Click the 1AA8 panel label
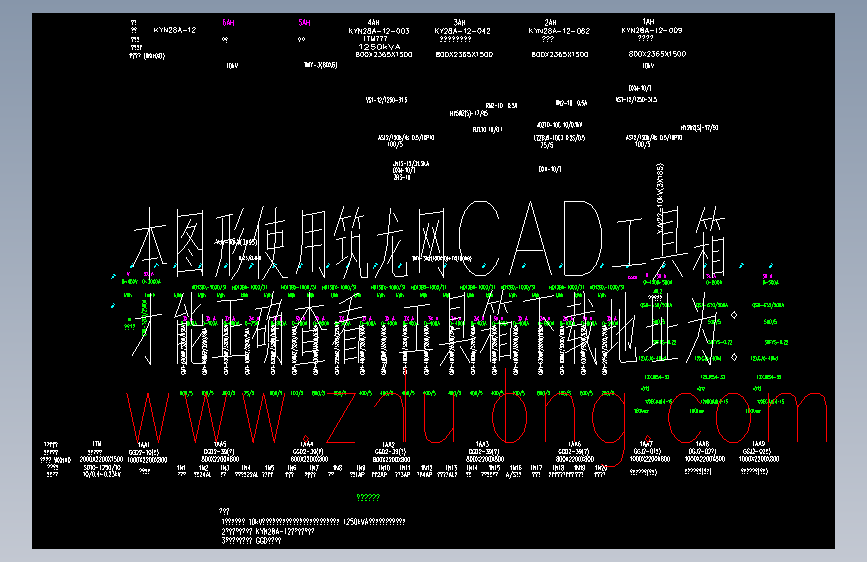 pyautogui.click(x=702, y=444)
